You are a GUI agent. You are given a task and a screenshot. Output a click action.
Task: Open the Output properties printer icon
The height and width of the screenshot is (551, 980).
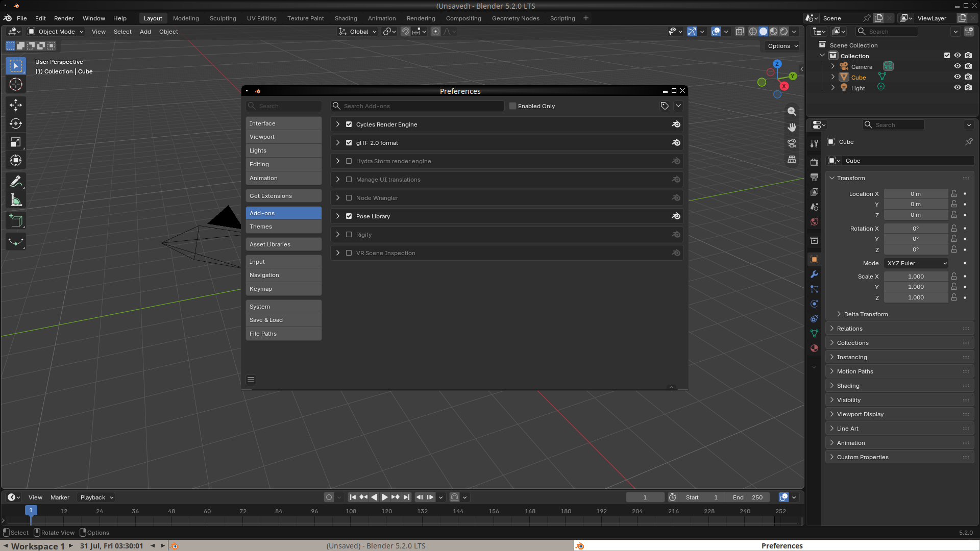pos(814,177)
